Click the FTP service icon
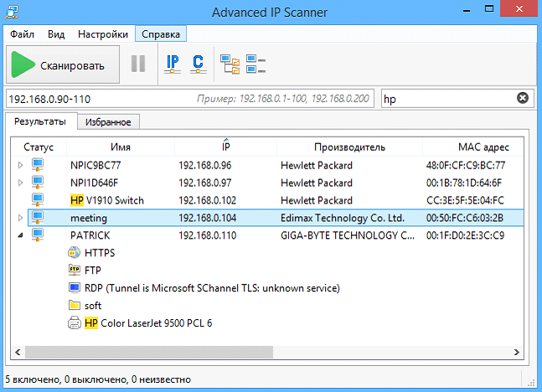542x392 pixels. pos(74,270)
